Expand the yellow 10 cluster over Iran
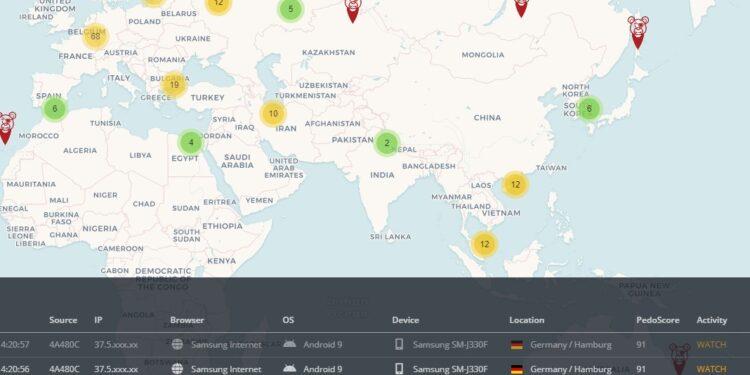The height and width of the screenshot is (375, 750). click(273, 113)
